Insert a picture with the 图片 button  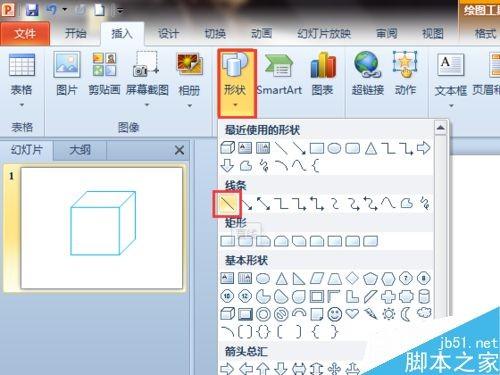click(x=67, y=75)
